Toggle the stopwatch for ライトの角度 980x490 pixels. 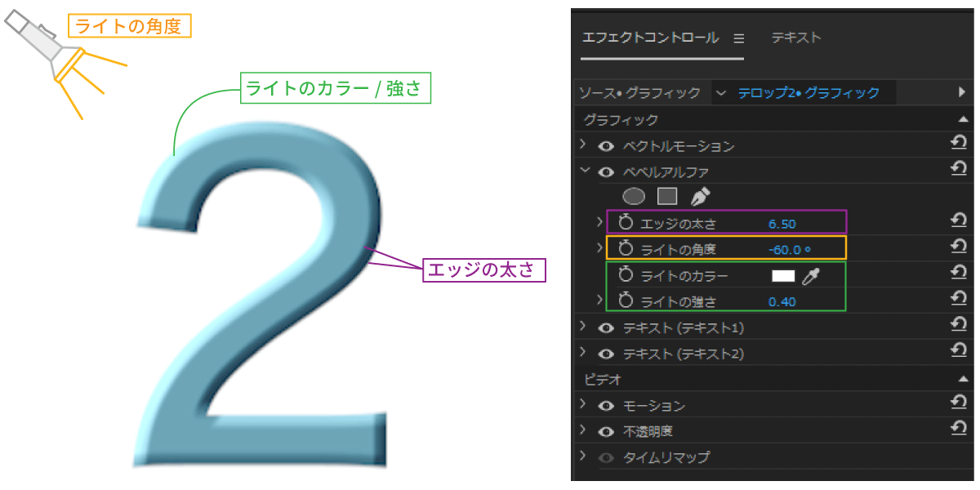pos(626,248)
